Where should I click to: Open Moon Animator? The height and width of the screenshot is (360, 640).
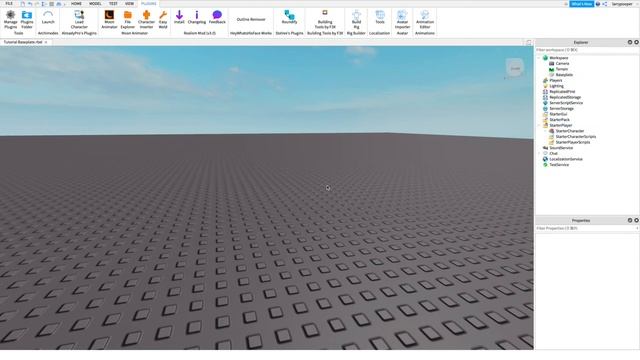coord(109,19)
